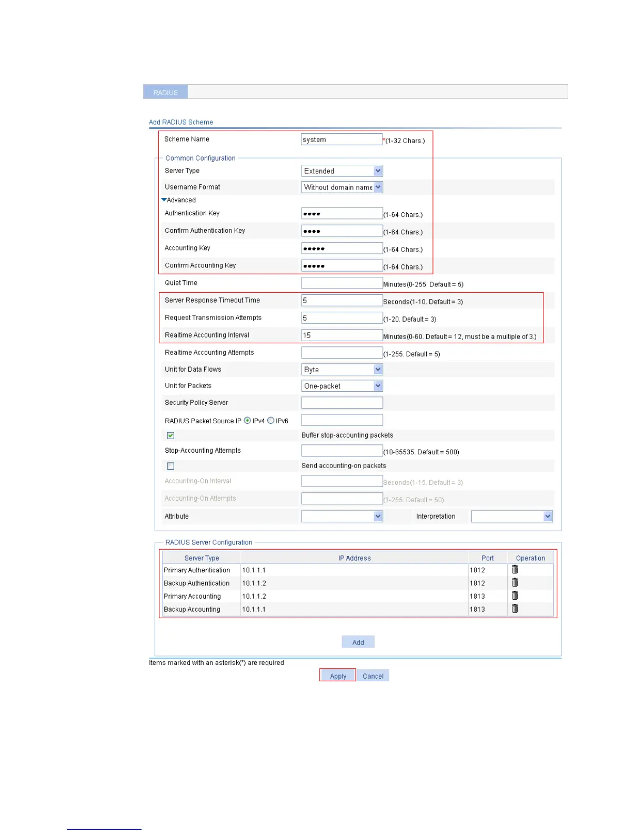Click the Operation column header
644x834 pixels.
(x=530, y=558)
